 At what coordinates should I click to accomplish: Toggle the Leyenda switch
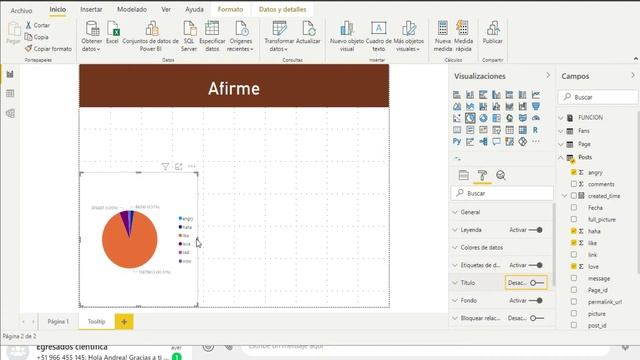536,230
